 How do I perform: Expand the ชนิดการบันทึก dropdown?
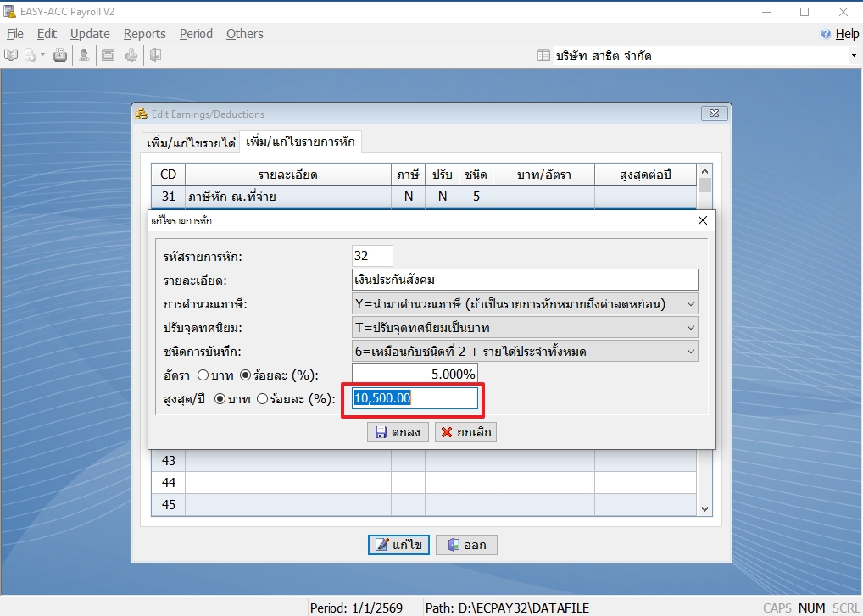690,351
